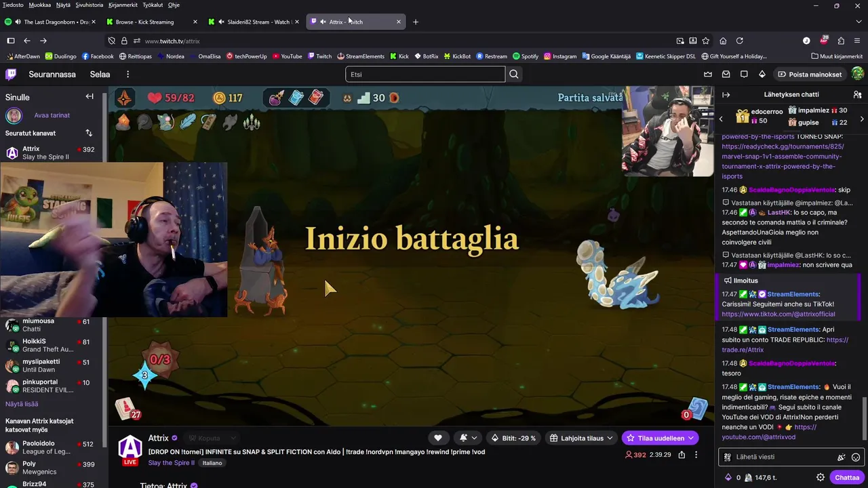Open the Selaa browse page
The height and width of the screenshot is (488, 868).
click(x=100, y=74)
